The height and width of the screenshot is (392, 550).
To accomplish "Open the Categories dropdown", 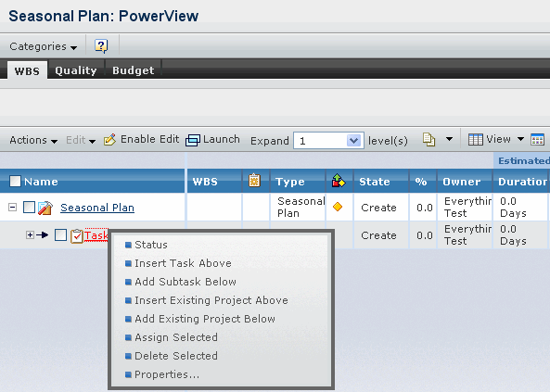I will click(44, 46).
